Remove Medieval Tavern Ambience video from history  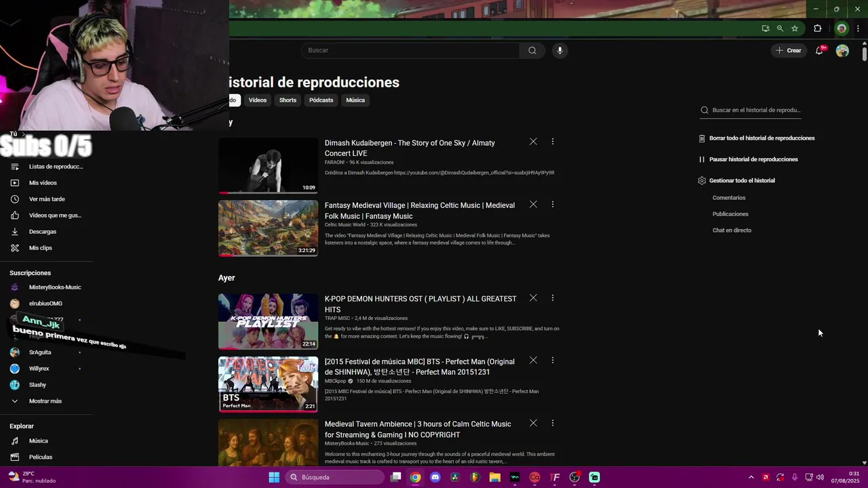tap(533, 423)
